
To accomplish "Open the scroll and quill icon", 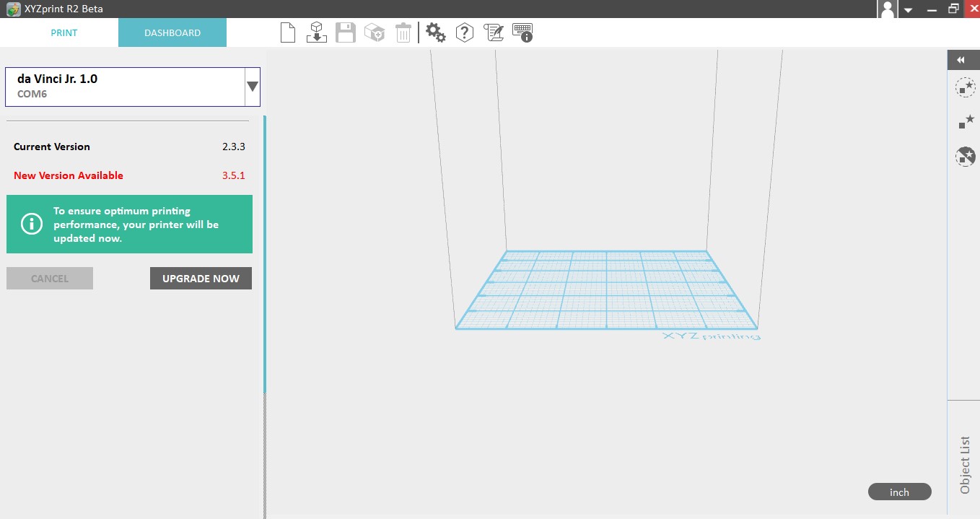I will (x=494, y=32).
